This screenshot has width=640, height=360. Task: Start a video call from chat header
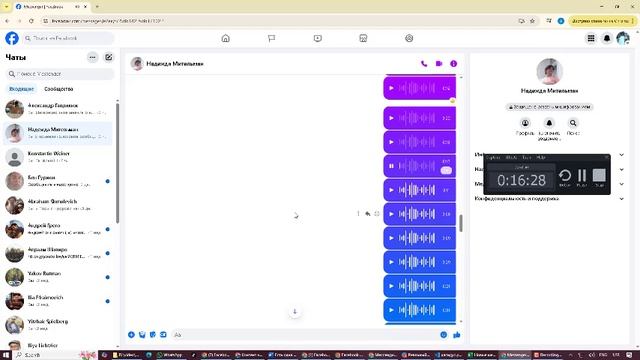click(x=439, y=64)
